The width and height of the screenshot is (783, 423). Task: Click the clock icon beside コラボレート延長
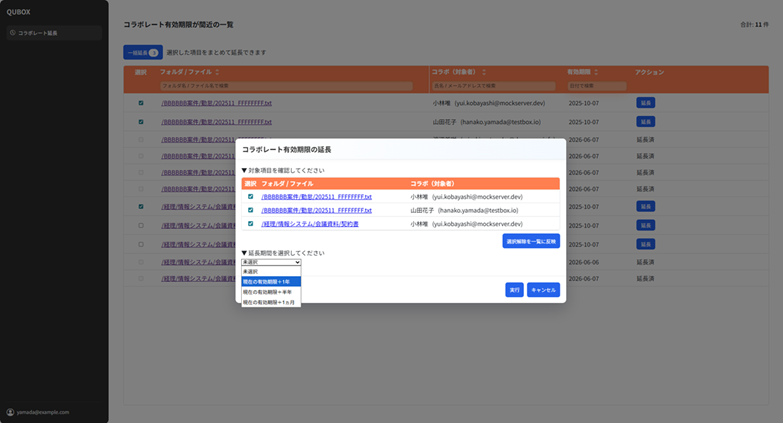(x=13, y=33)
